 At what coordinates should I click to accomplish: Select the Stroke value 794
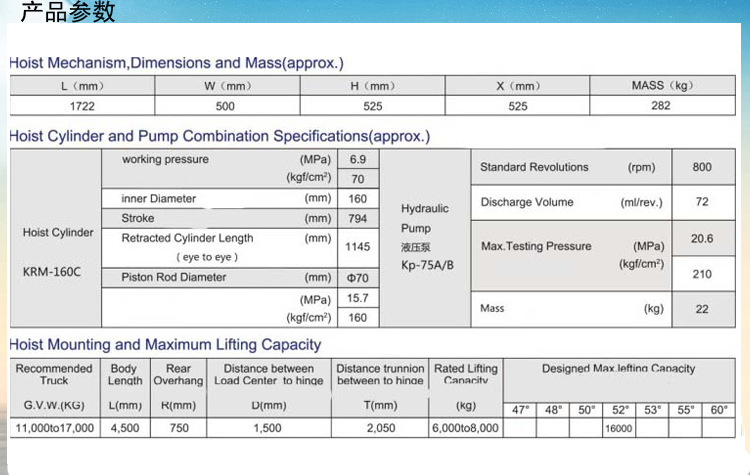coord(359,218)
